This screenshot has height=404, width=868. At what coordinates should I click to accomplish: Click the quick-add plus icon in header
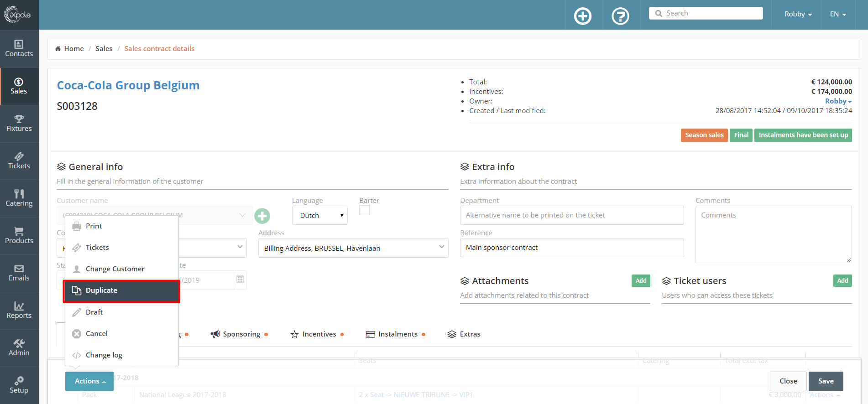tap(583, 16)
